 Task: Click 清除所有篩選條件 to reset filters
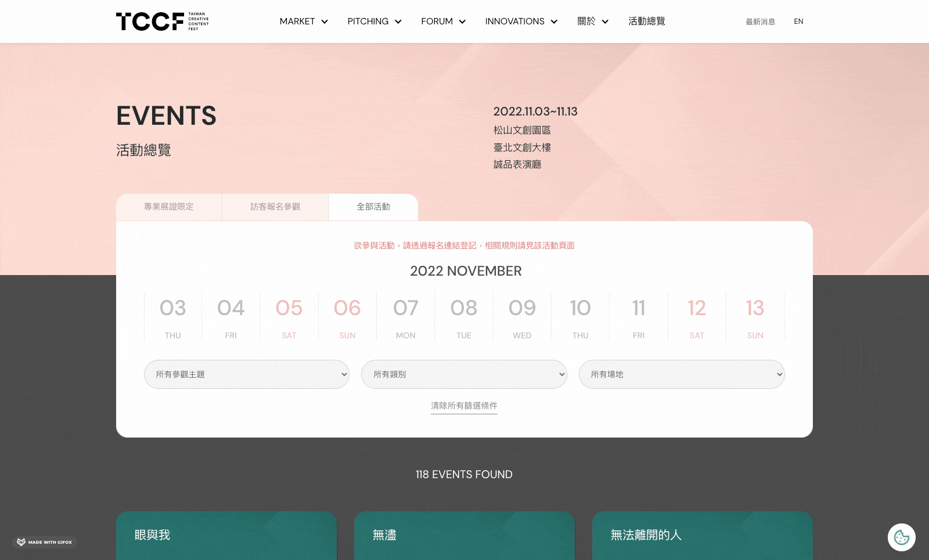pos(464,406)
